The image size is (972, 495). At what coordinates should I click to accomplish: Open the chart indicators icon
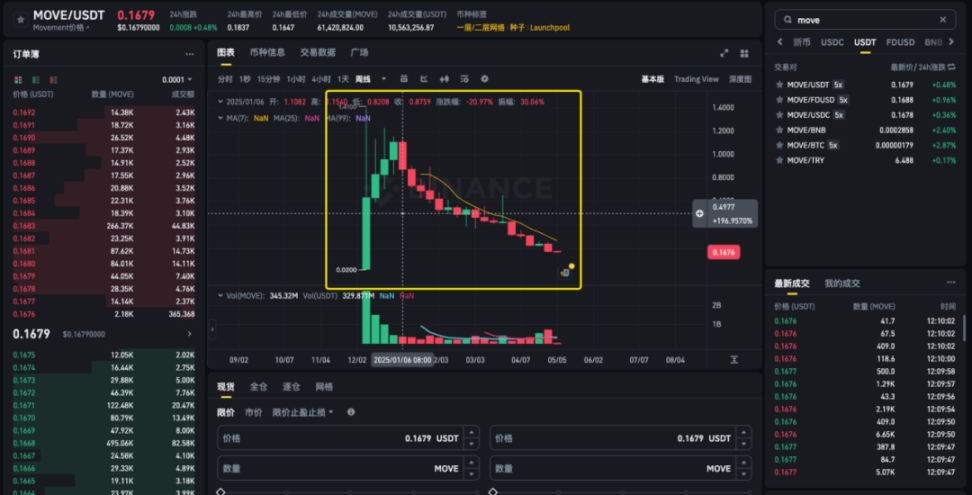(424, 79)
